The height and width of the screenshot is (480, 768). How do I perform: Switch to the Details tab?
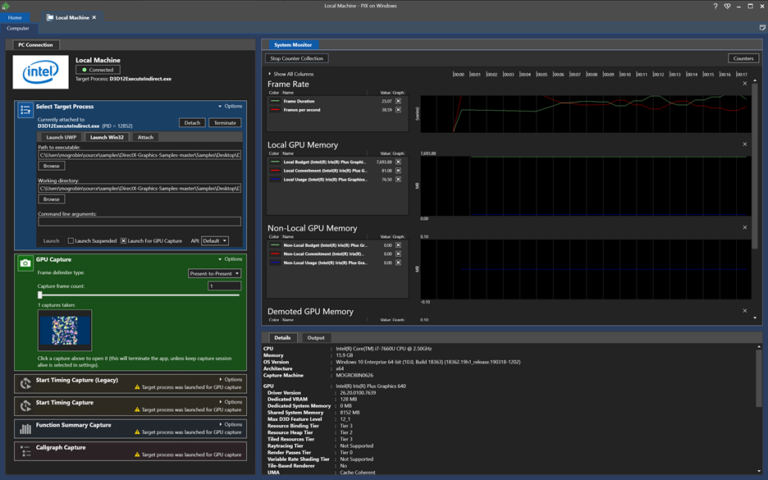click(282, 337)
